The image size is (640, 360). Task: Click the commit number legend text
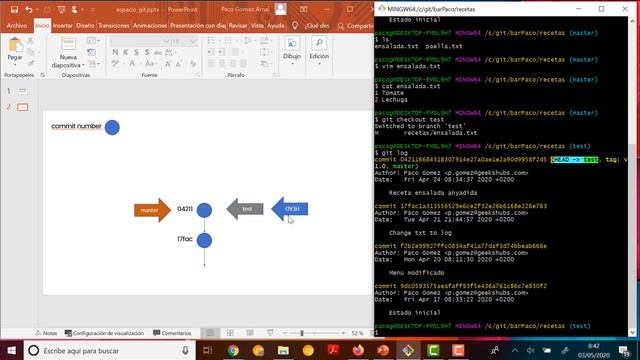point(76,126)
